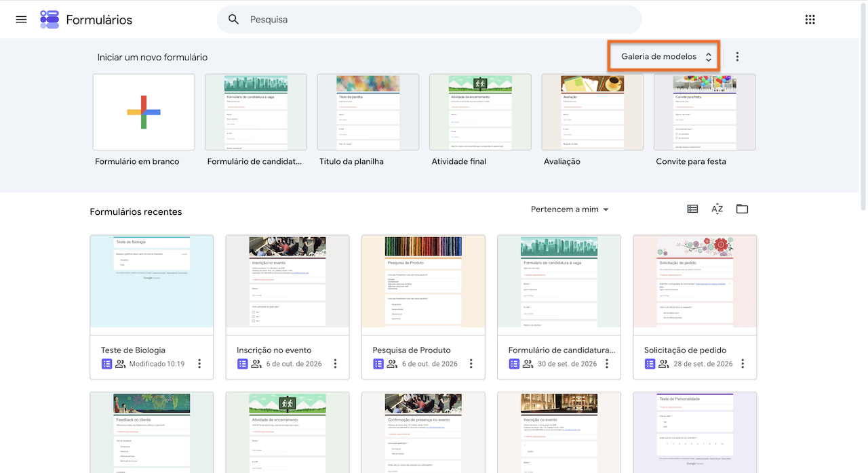The image size is (868, 473).
Task: Open the Pesquisa de Produto form
Action: pos(423,307)
